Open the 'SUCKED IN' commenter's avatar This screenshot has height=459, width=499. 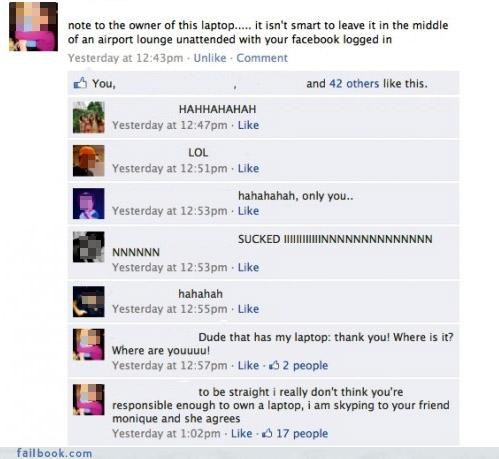(x=89, y=247)
